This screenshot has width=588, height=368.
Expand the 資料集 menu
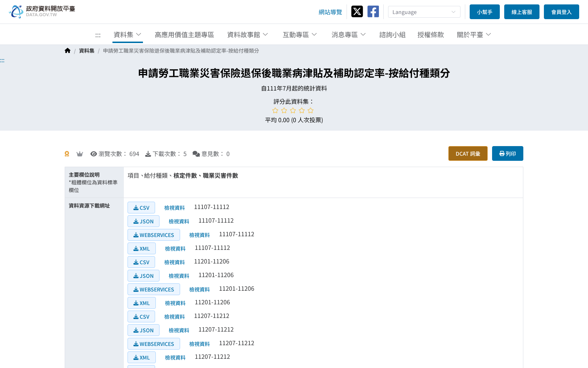point(128,35)
